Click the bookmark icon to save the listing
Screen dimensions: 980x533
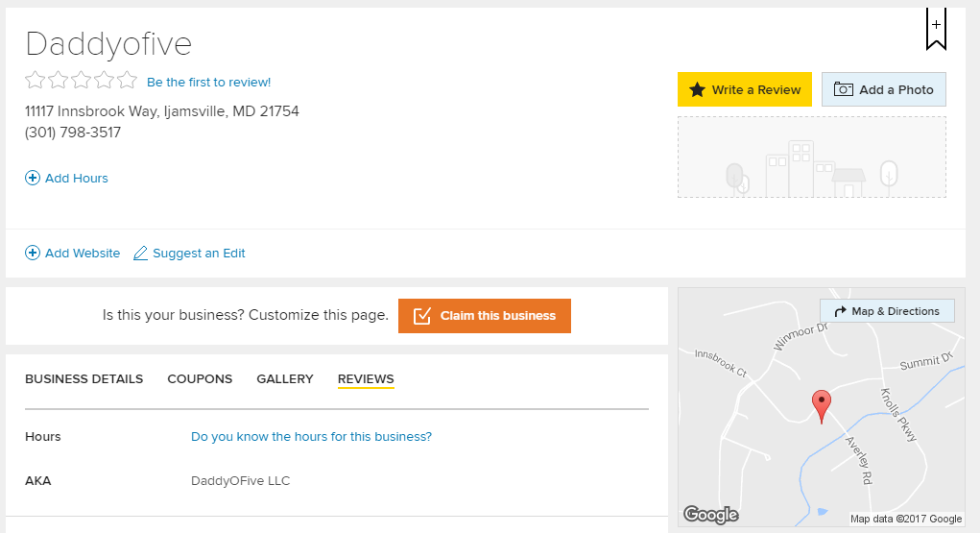936,28
